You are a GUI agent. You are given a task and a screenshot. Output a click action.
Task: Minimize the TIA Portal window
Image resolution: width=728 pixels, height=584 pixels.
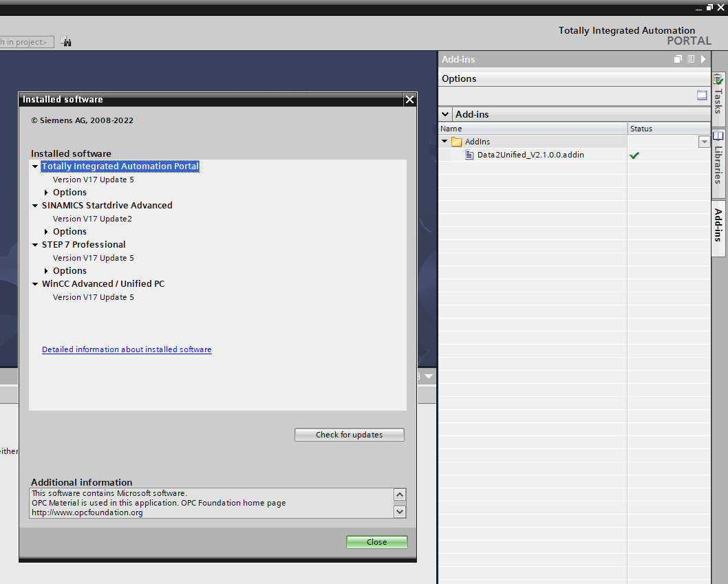tap(698, 8)
